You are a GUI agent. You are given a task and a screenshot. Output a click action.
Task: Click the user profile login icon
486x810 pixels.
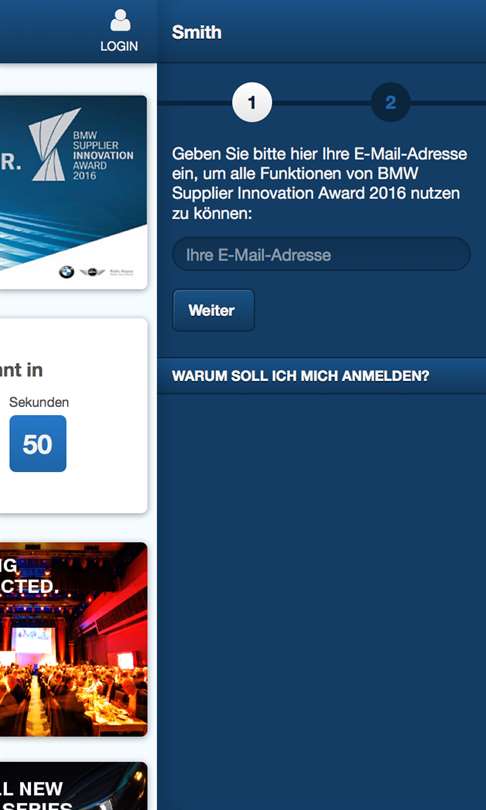tap(120, 21)
